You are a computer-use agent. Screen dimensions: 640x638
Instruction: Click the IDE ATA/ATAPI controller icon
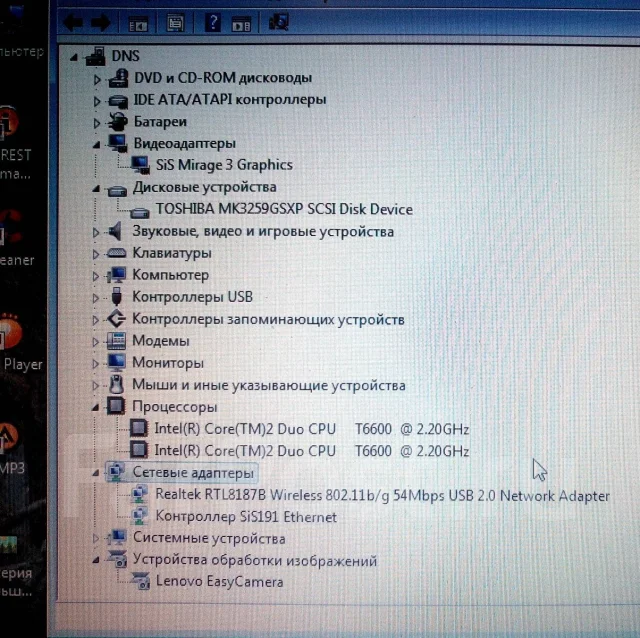pyautogui.click(x=118, y=101)
